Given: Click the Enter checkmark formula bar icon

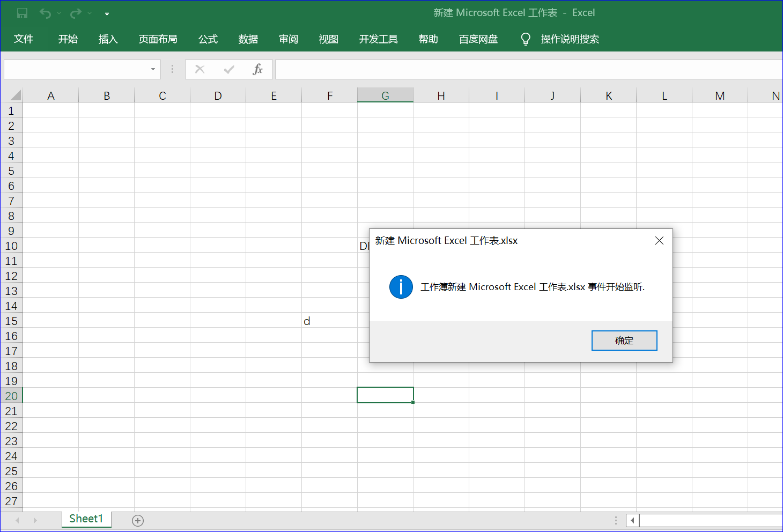Looking at the screenshot, I should click(x=229, y=69).
